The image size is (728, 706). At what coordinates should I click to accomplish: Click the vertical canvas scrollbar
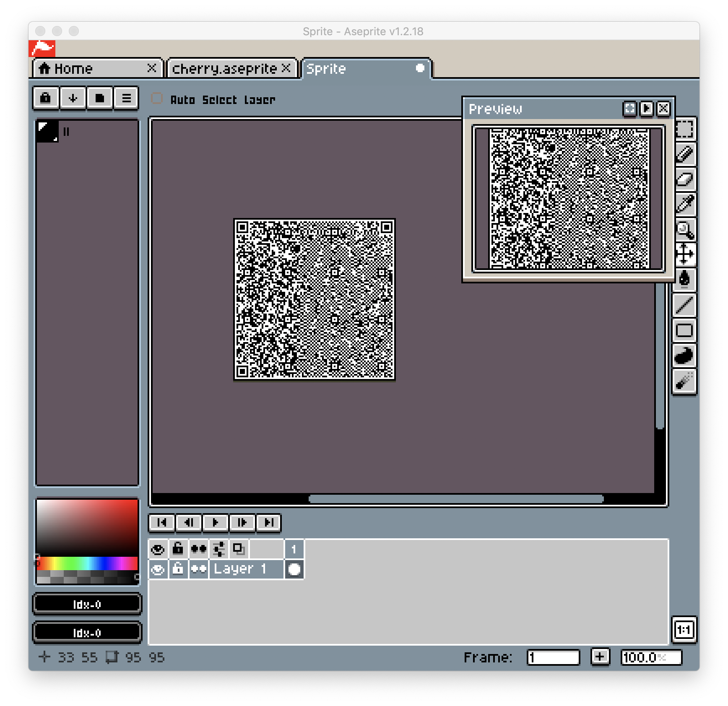pyautogui.click(x=660, y=356)
